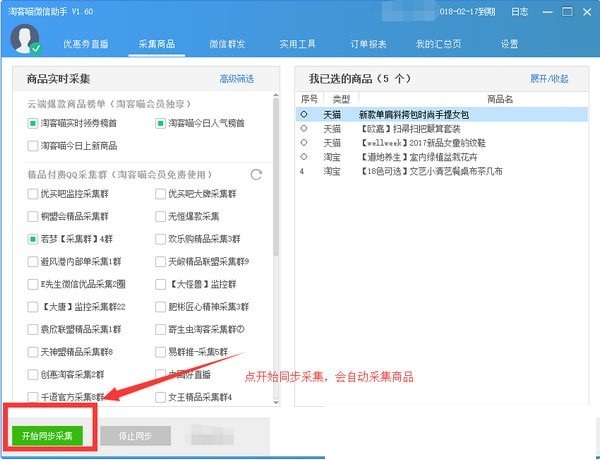Screen dimensions: 600x460
Task: Open the 设置 tab
Action: pyautogui.click(x=509, y=44)
